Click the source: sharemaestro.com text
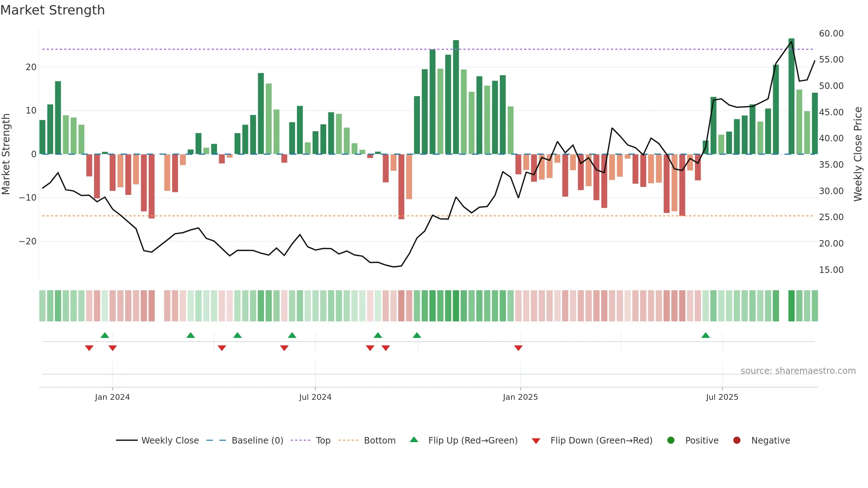This screenshot has width=868, height=488. click(798, 371)
